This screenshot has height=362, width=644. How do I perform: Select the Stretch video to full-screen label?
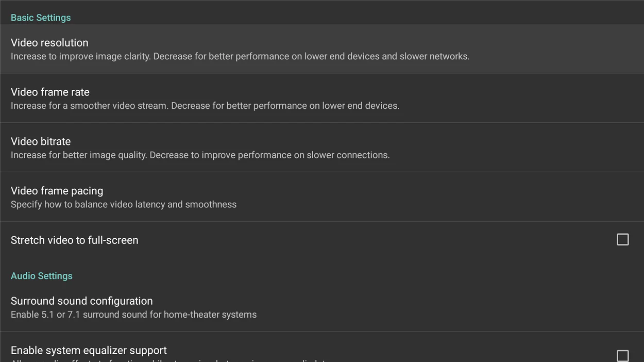click(75, 240)
